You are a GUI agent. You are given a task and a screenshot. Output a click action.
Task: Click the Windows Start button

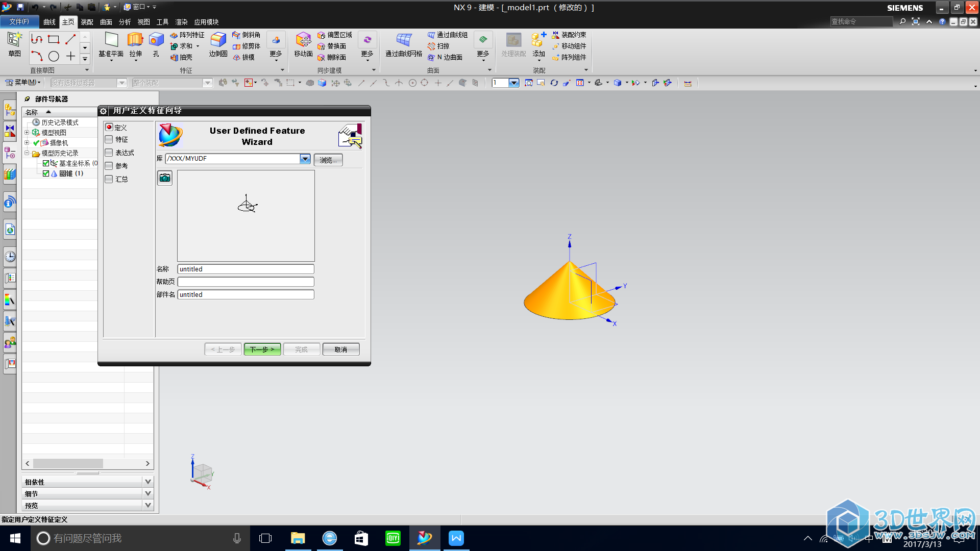tap(15, 538)
